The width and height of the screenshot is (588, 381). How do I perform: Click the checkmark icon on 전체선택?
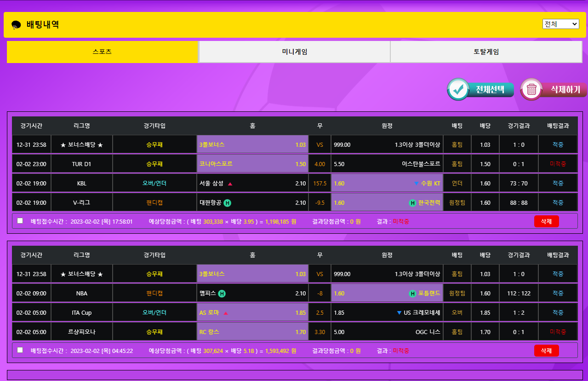click(458, 89)
